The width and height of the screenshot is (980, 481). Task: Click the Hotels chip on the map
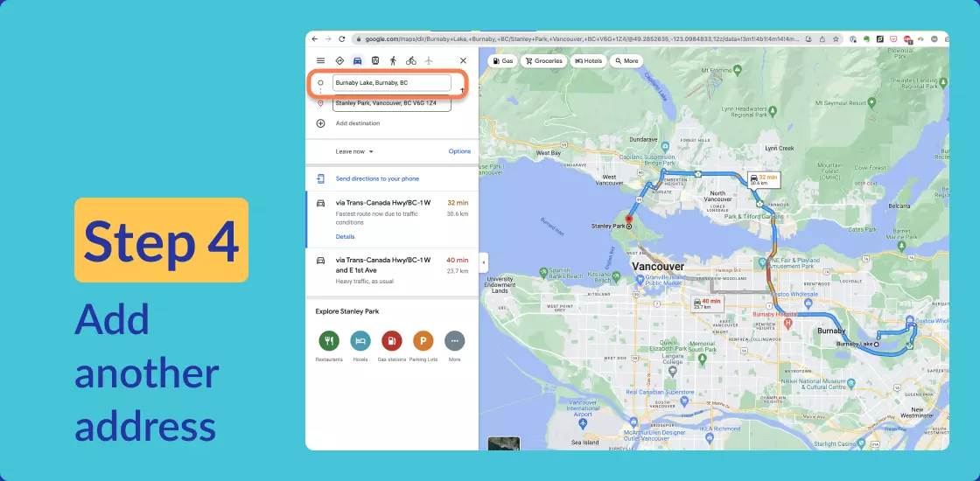point(588,60)
